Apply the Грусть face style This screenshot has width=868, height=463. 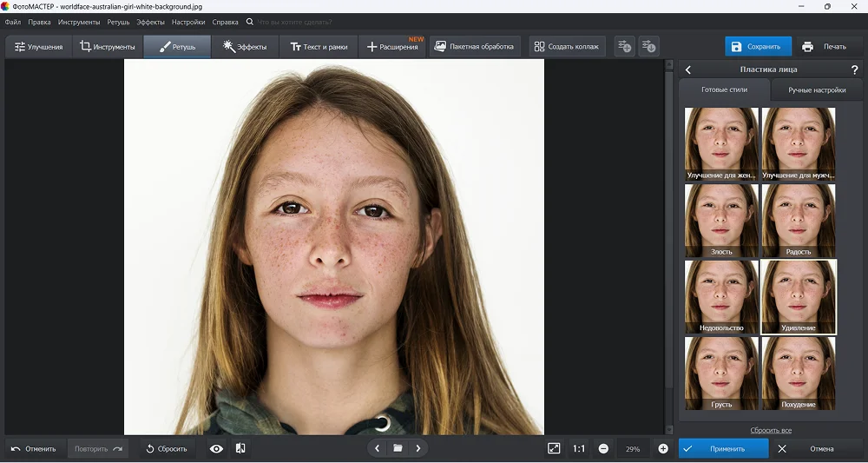pos(721,374)
